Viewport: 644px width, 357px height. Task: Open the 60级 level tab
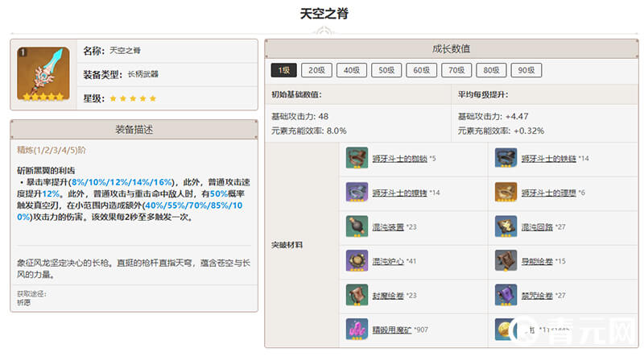(421, 70)
